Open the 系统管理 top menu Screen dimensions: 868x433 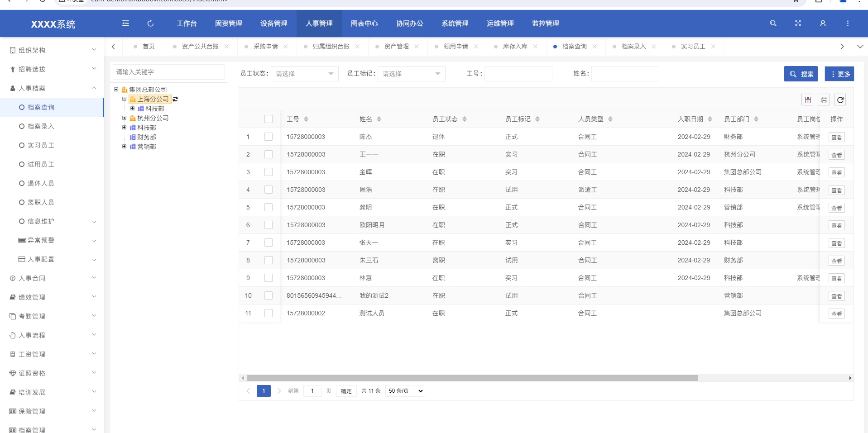click(455, 24)
